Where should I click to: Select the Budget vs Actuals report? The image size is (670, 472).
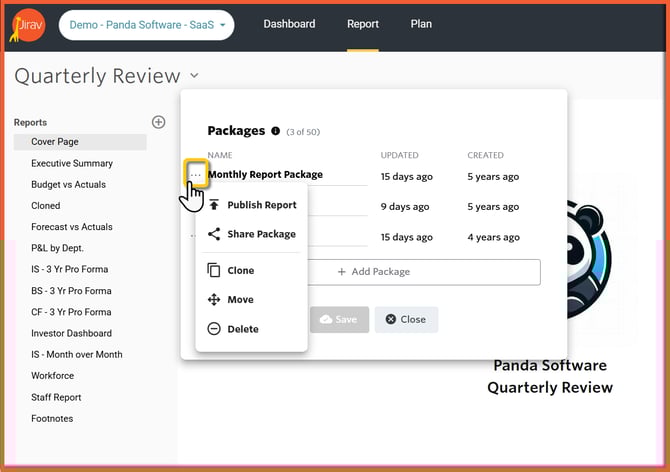pos(68,184)
